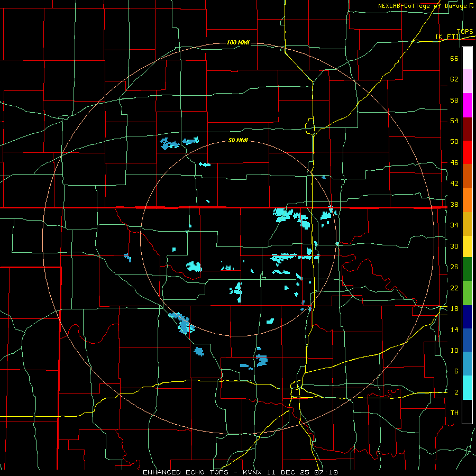
Task: Click the 18 value on the legend
Action: 454,309
